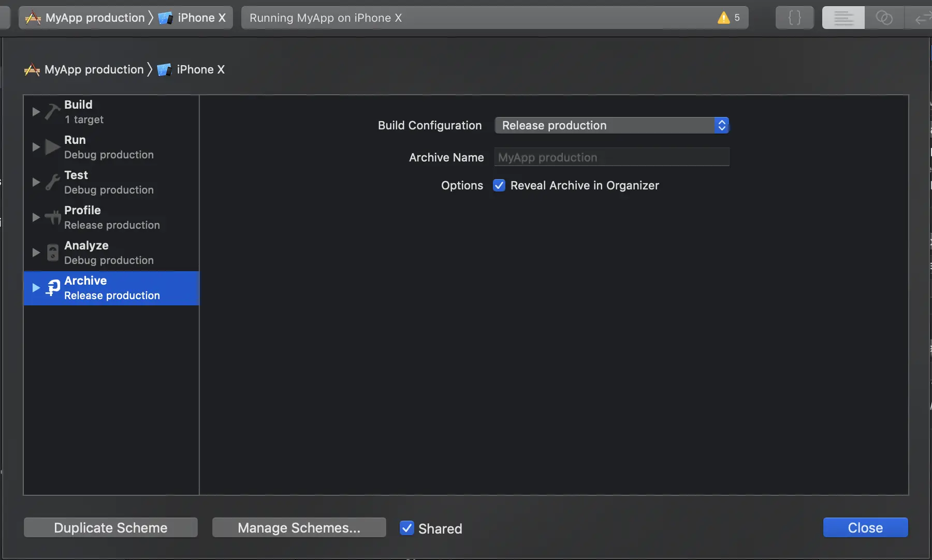932x560 pixels.
Task: Expand the Archive action disclosure triangle
Action: (36, 288)
